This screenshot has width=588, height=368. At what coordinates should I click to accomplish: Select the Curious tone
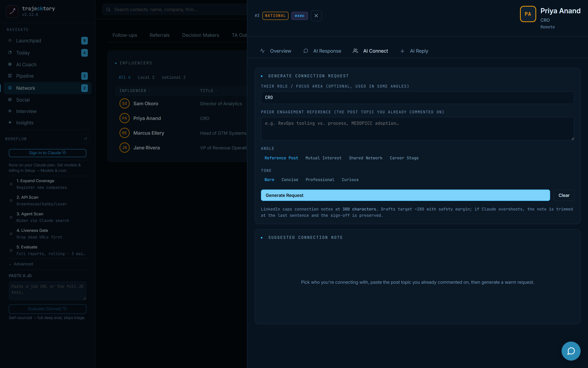pos(350,180)
